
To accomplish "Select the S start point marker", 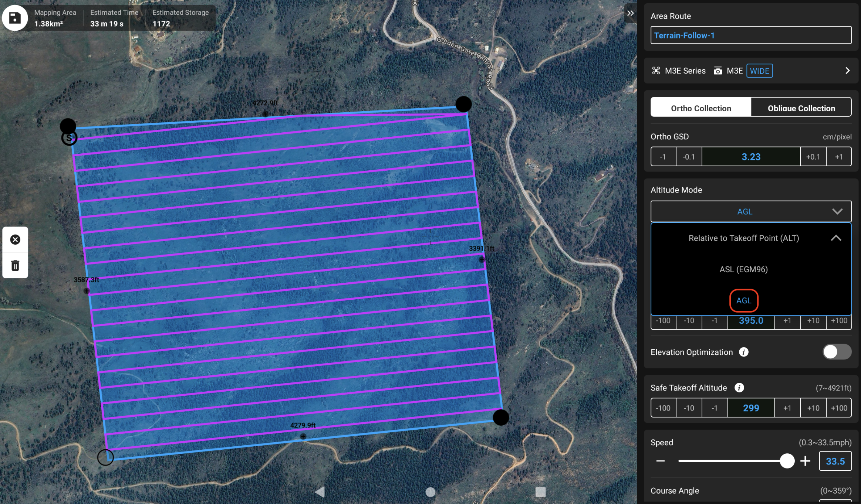I will (x=69, y=138).
